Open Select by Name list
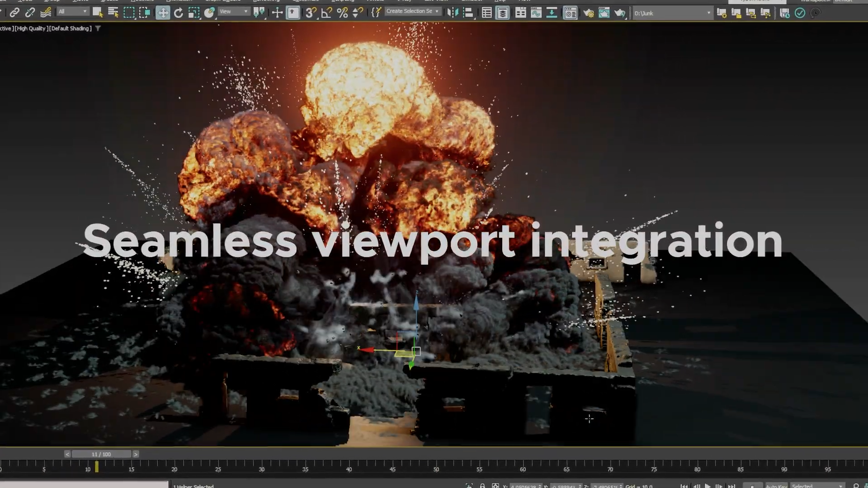Viewport: 868px width, 488px height. pyautogui.click(x=113, y=13)
